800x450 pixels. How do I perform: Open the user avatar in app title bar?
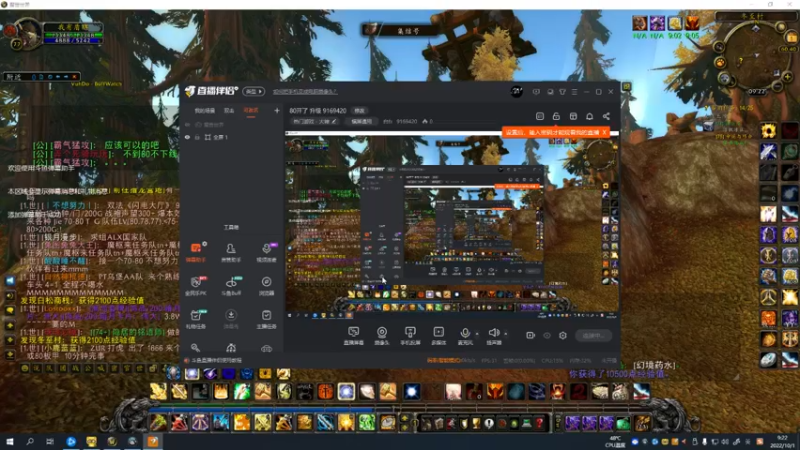tap(516, 91)
